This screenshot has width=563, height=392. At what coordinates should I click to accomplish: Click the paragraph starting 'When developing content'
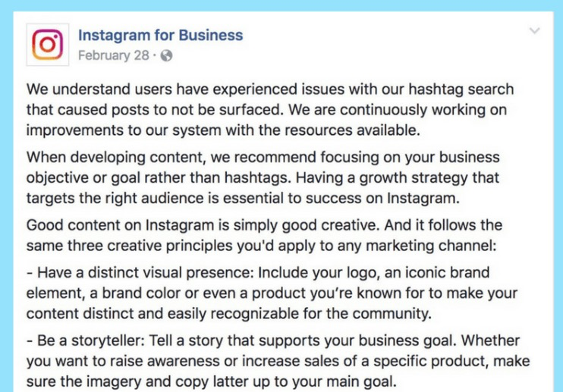[263, 178]
